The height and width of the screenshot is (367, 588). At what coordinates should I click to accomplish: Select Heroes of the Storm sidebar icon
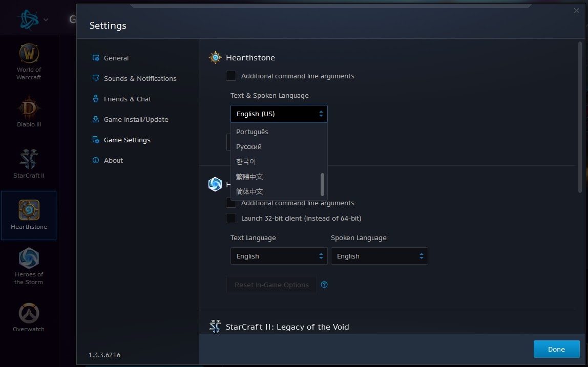click(x=29, y=266)
